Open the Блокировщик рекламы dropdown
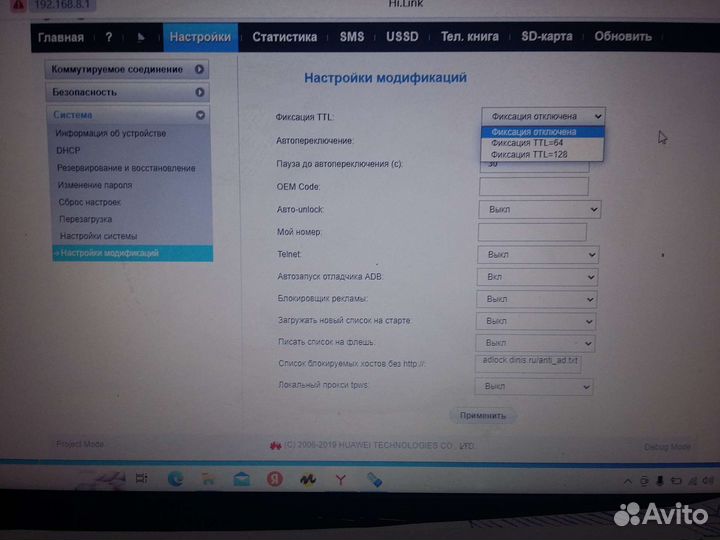This screenshot has width=720, height=540. pyautogui.click(x=536, y=299)
